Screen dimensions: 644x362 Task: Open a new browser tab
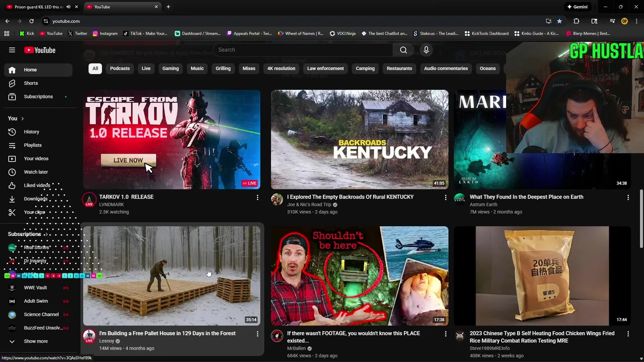click(168, 7)
